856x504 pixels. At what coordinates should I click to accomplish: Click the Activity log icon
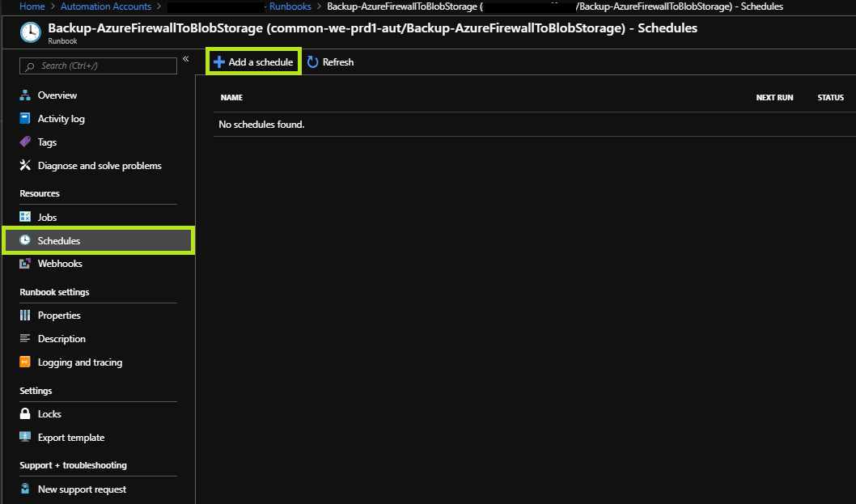25,118
